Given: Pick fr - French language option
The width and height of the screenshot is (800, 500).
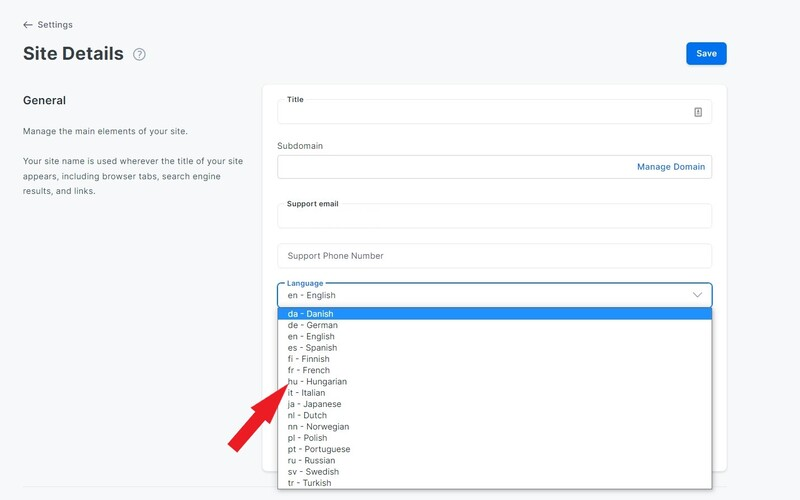Looking at the screenshot, I should pyautogui.click(x=494, y=370).
